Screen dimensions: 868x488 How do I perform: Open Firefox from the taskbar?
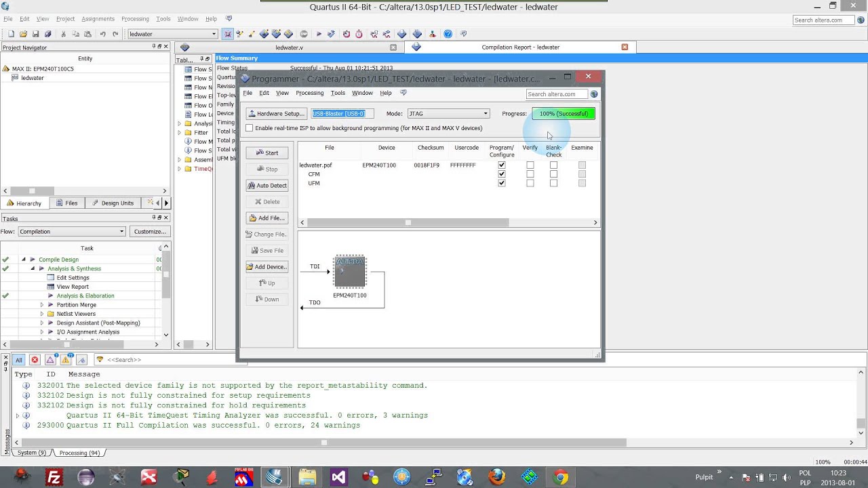(497, 477)
